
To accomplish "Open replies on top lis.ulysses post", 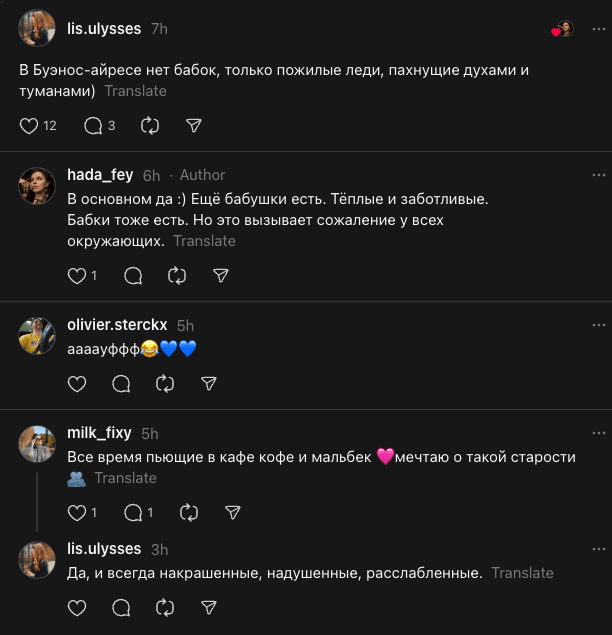I will [93, 126].
